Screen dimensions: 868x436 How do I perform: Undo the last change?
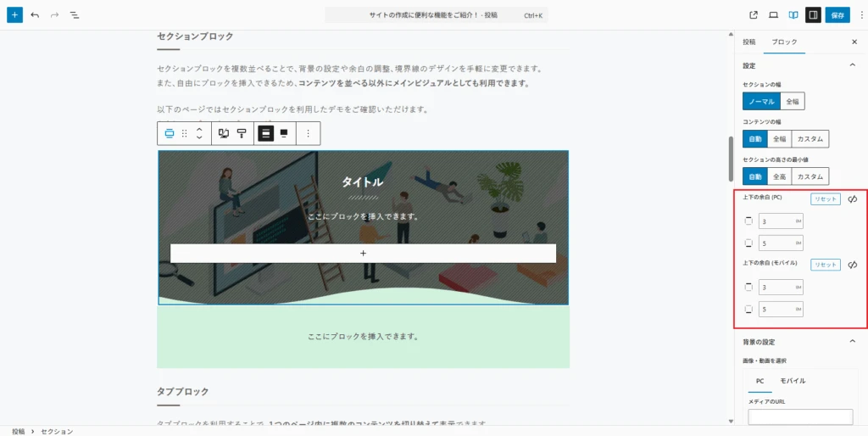point(35,15)
